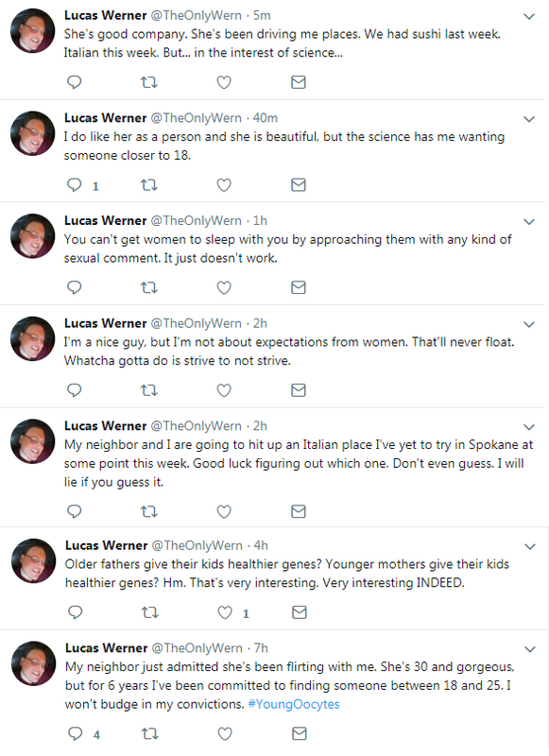Direct message the 4h healthier genes tweet
The height and width of the screenshot is (756, 549).
300,612
